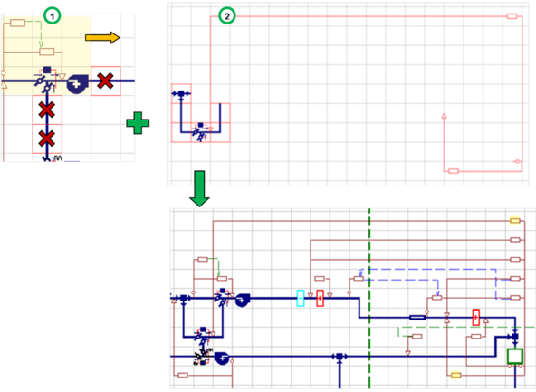Select the damper symbol in diagram 2

pyautogui.click(x=200, y=133)
